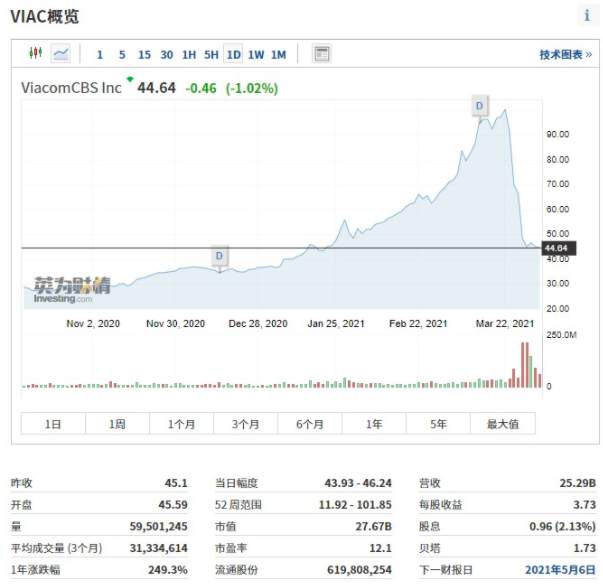Image resolution: width=603 pixels, height=587 pixels.
Task: Select the 1D interval
Action: (233, 55)
